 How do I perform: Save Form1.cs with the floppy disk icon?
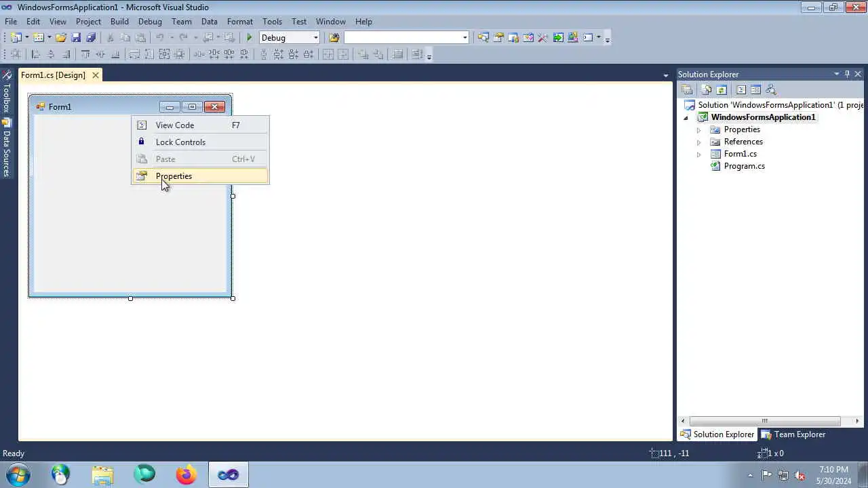point(76,38)
